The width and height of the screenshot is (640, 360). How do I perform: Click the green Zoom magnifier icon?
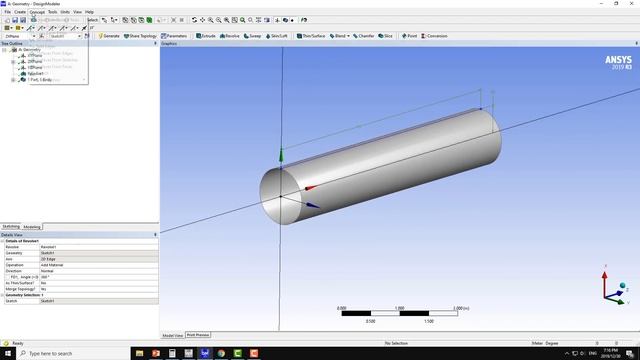(243, 20)
